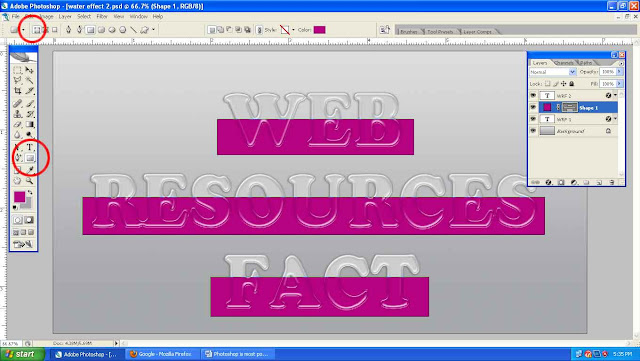Open the Filter menu
This screenshot has height=361, width=640.
pyautogui.click(x=102, y=17)
